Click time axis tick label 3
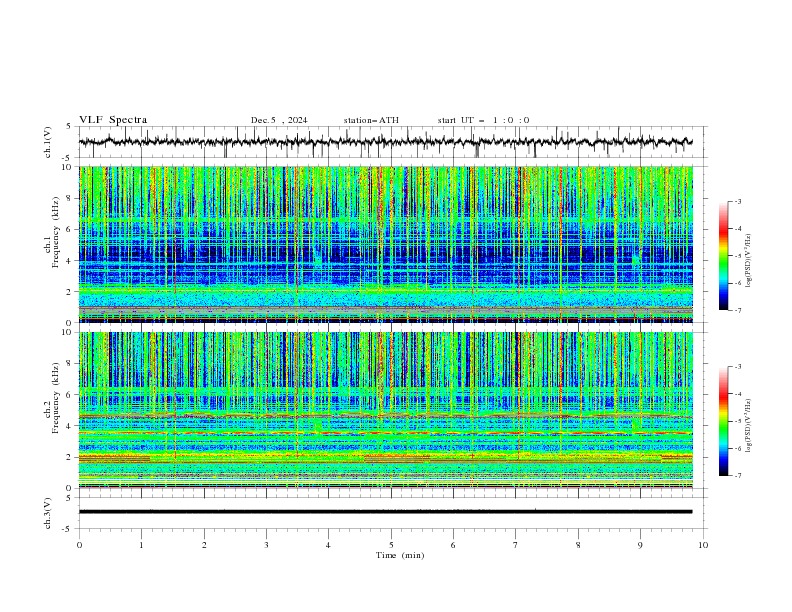The image size is (792, 612). pos(266,545)
